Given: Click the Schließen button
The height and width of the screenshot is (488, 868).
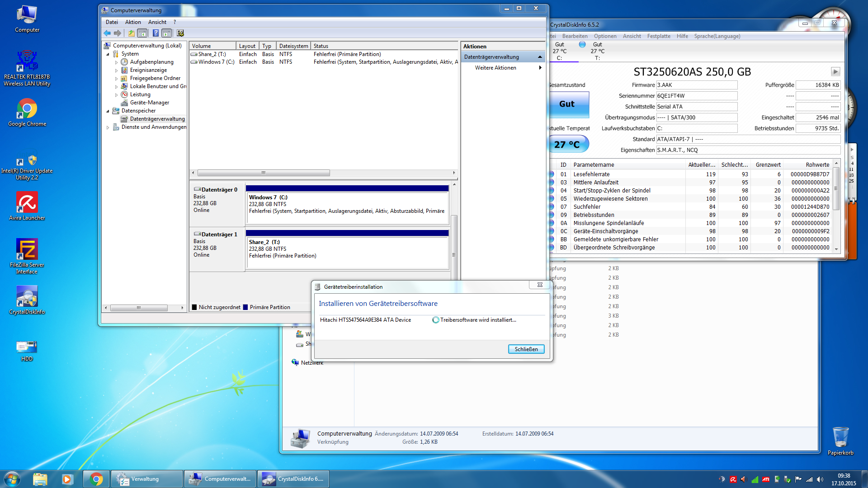Looking at the screenshot, I should coord(526,349).
